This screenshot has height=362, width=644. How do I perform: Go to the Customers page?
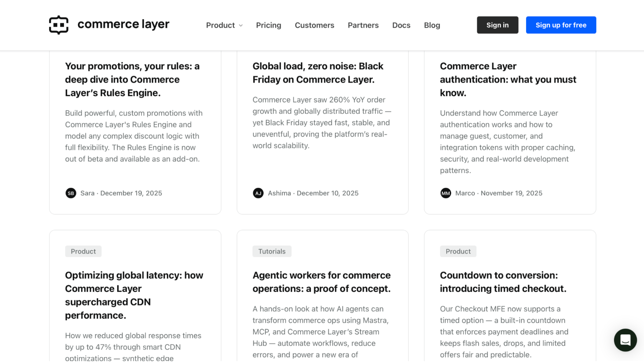[314, 25]
